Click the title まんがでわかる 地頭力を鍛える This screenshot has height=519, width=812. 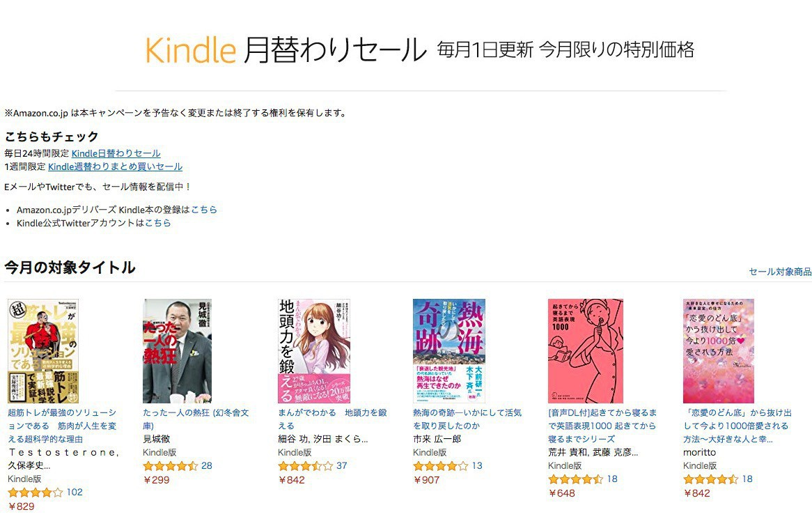(x=332, y=419)
